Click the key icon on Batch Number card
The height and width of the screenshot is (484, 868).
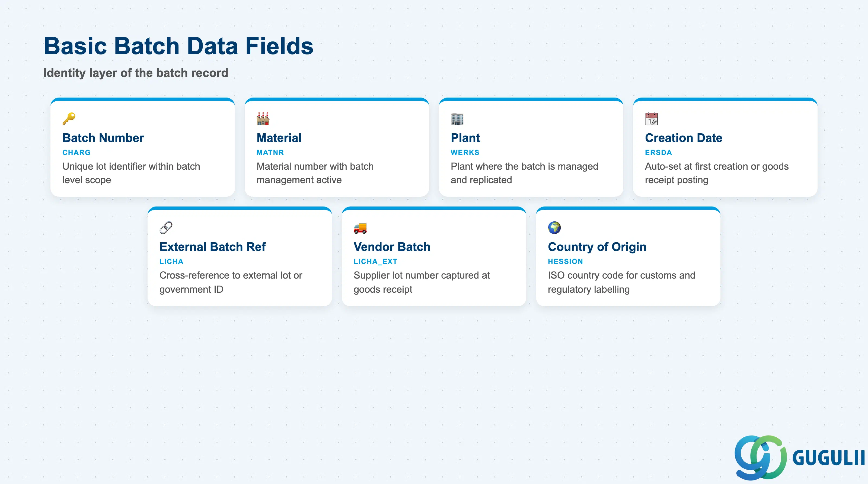pos(69,119)
